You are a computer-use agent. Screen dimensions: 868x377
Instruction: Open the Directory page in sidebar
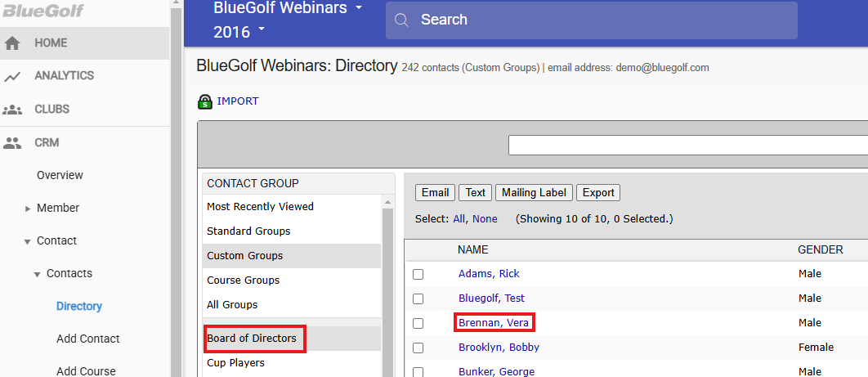[79, 306]
